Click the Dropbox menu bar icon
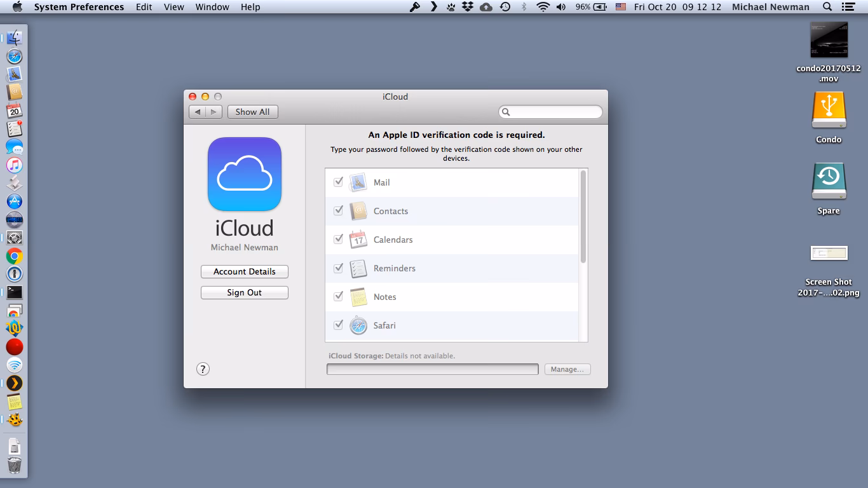 tap(468, 7)
